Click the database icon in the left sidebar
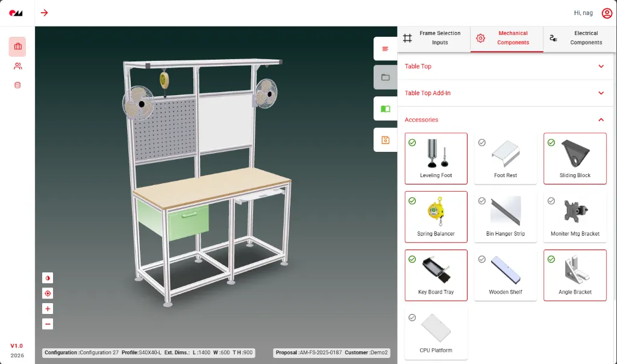617x364 pixels. point(17,85)
